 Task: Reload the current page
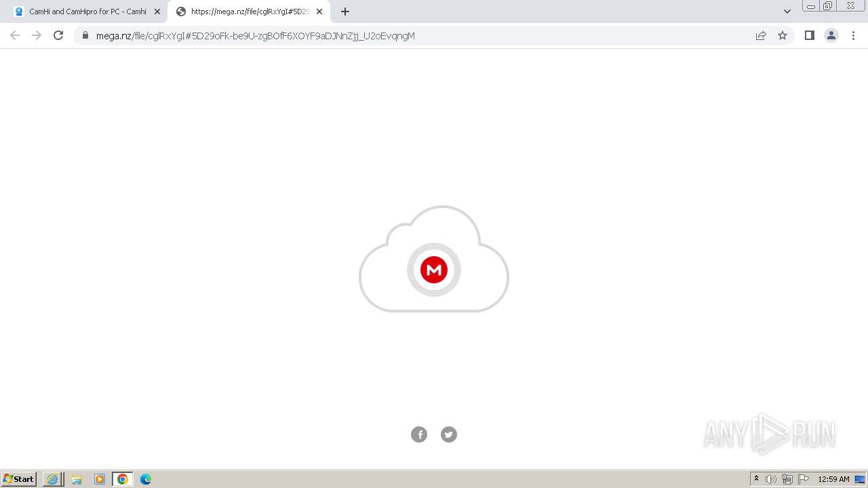tap(58, 35)
